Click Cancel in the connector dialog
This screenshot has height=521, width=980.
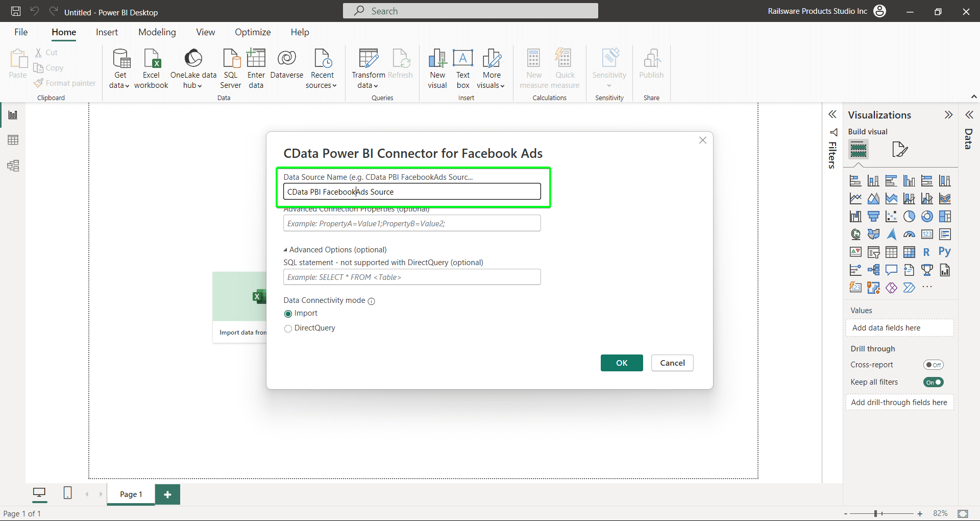(672, 363)
